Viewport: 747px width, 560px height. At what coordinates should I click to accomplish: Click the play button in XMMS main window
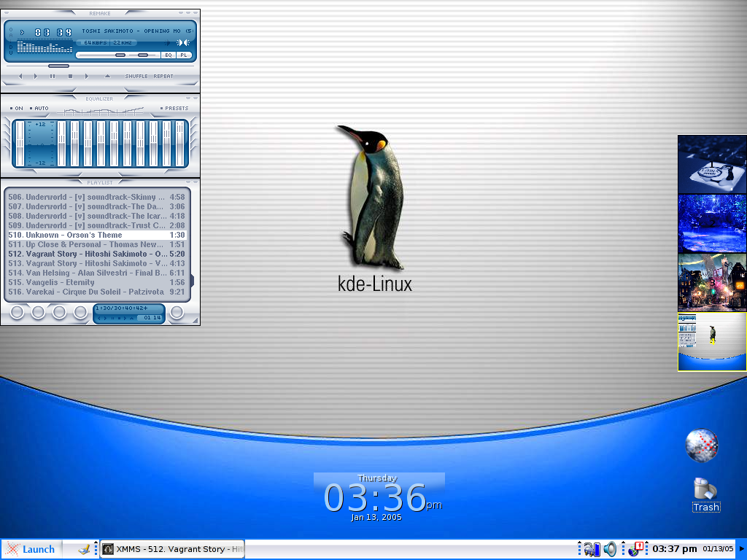[35, 76]
